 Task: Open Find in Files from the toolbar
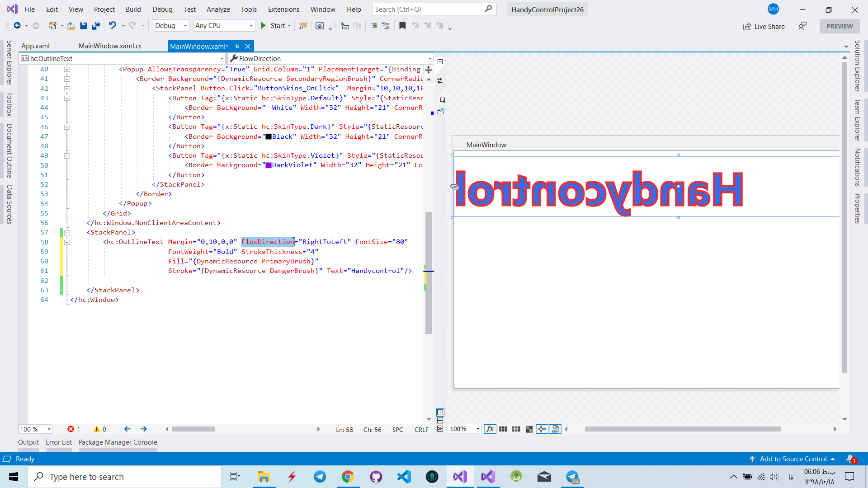click(x=303, y=25)
